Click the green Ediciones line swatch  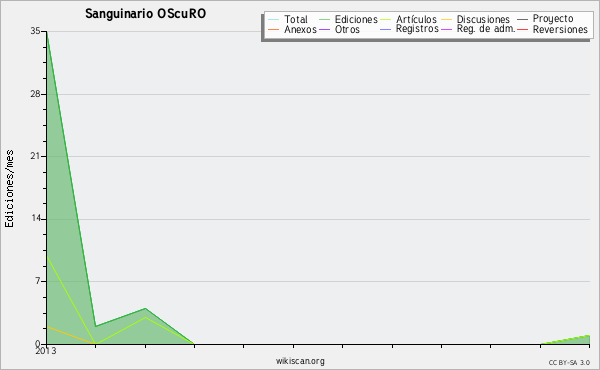[324, 20]
